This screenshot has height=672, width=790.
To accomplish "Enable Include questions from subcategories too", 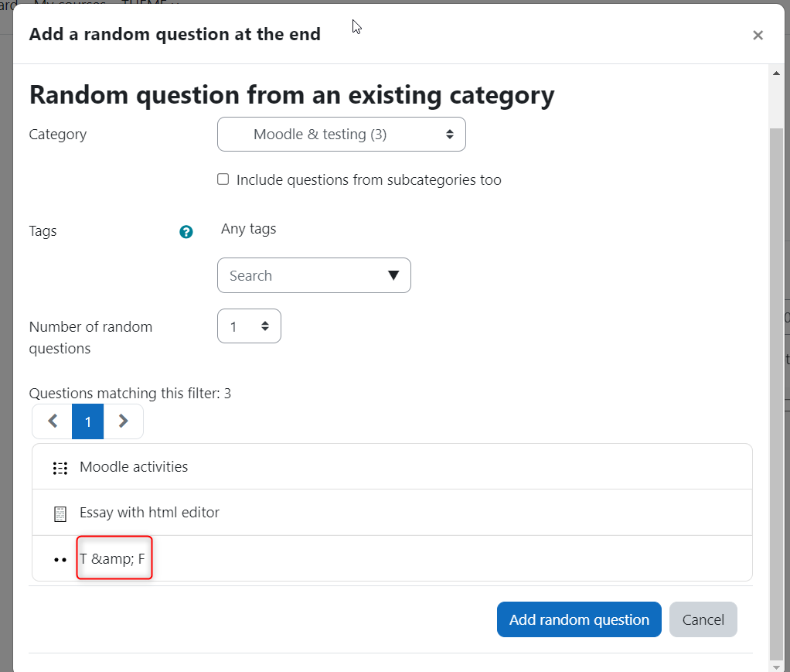I will [x=223, y=179].
